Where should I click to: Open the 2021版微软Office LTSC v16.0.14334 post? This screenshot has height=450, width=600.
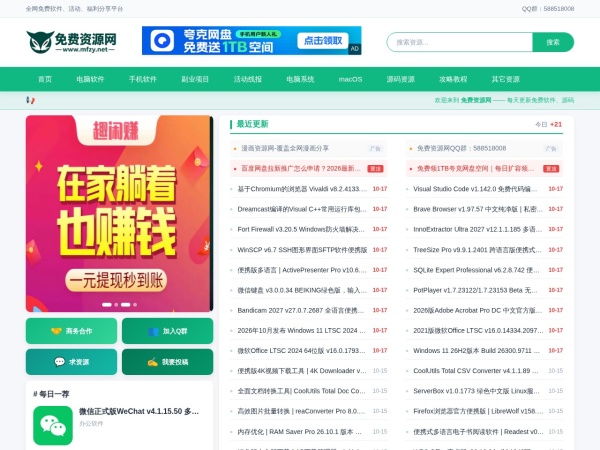tap(478, 330)
